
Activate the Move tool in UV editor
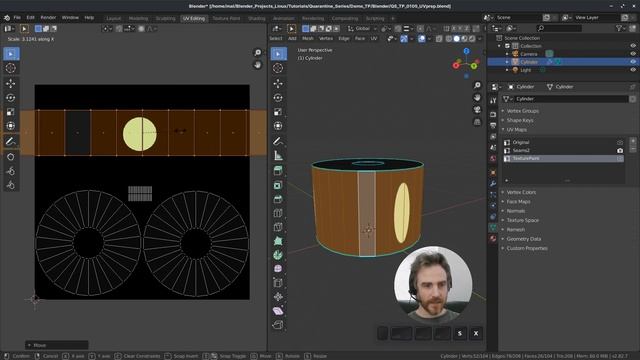coord(11,84)
